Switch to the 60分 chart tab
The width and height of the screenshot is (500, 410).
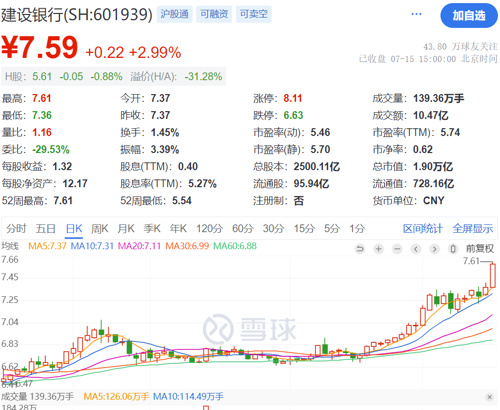(x=243, y=229)
